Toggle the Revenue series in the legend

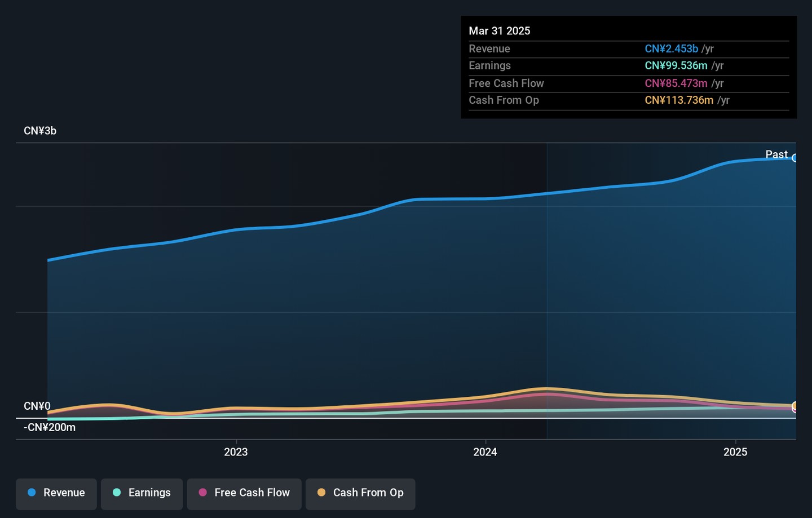[56, 493]
